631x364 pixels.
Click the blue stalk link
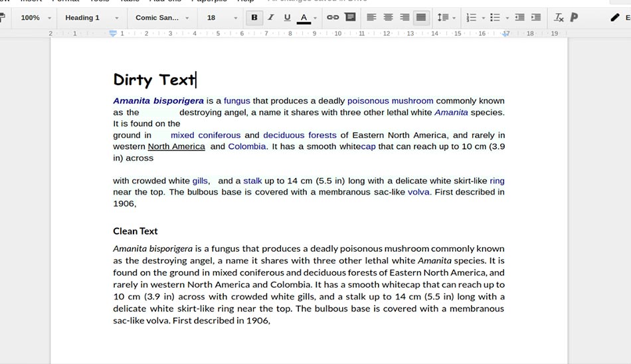pos(252,181)
